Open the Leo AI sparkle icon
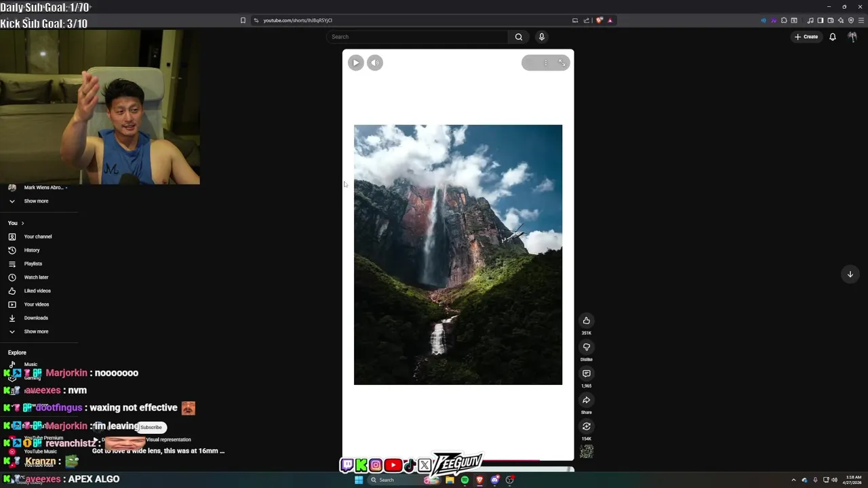Screen dimensions: 868x488 point(841,20)
